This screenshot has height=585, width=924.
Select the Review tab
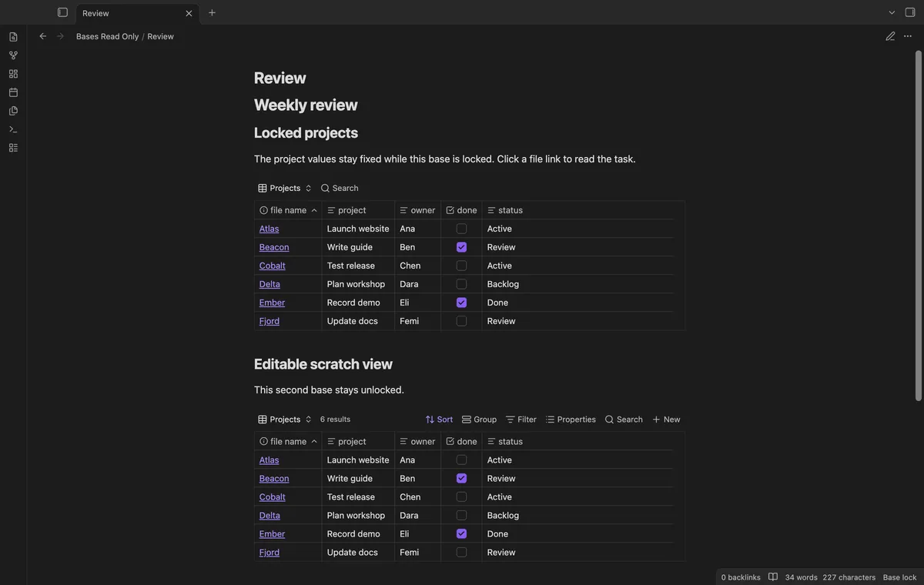coord(137,13)
